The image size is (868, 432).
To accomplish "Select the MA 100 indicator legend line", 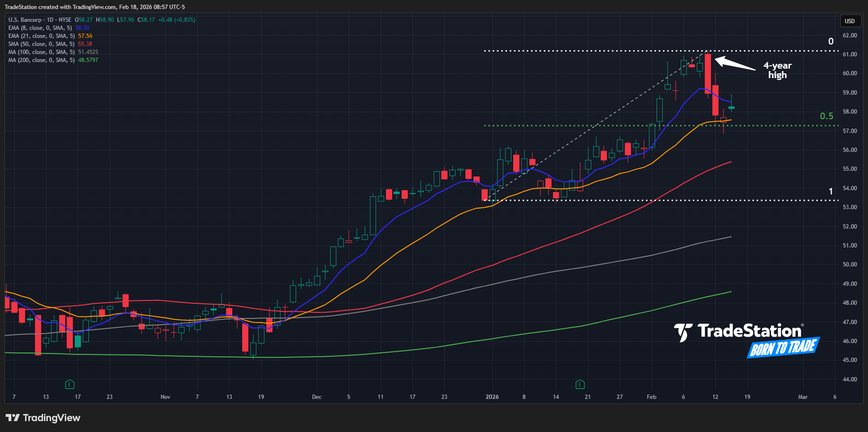I will [42, 52].
